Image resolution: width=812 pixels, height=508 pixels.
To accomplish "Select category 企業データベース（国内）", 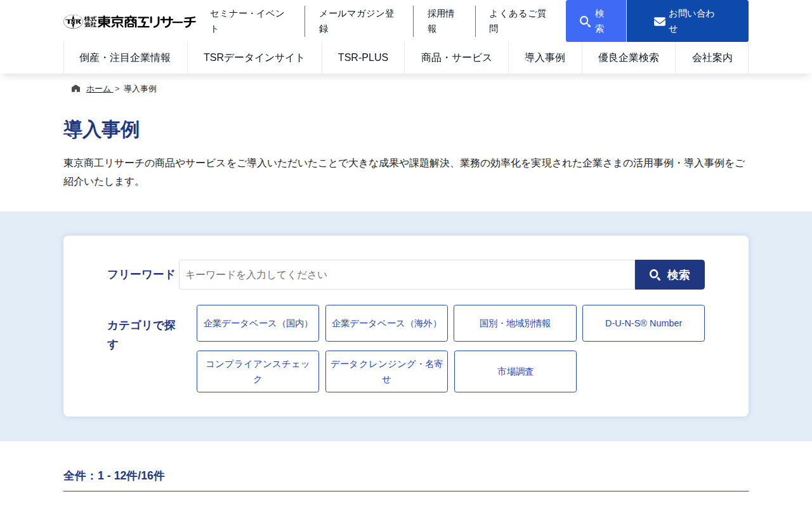I will coord(258,323).
